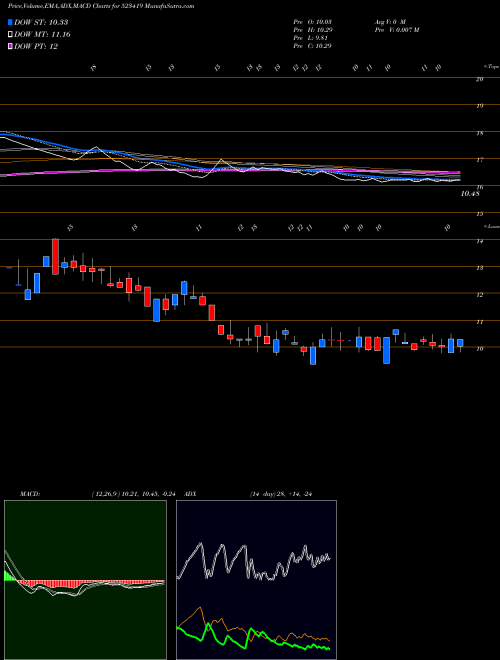This screenshot has height=660, width=500.
Task: Open the dark blue ADX indicator chart panel
Action: [x=256, y=580]
